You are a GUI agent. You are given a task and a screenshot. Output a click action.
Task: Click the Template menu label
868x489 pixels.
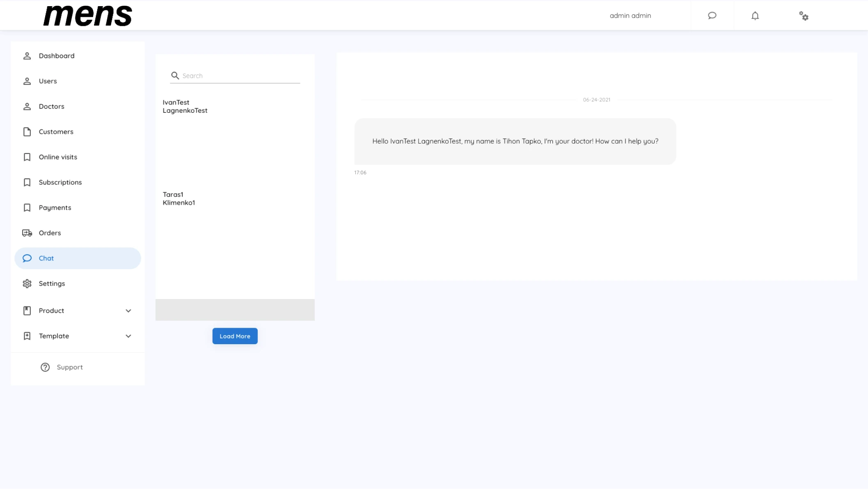point(54,336)
